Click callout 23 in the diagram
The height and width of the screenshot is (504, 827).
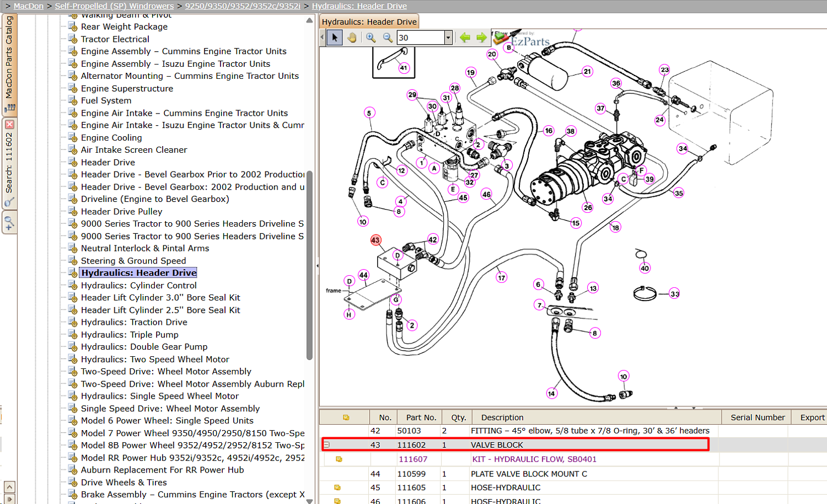coord(664,69)
